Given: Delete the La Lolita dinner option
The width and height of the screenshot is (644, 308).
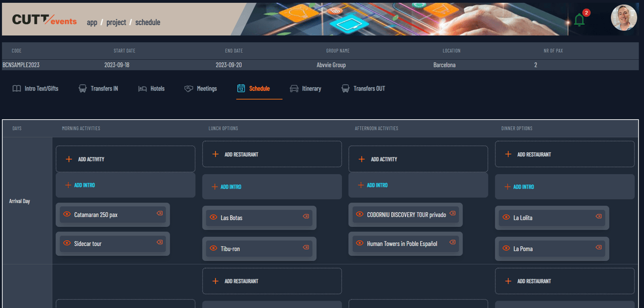Looking at the screenshot, I should tap(598, 217).
